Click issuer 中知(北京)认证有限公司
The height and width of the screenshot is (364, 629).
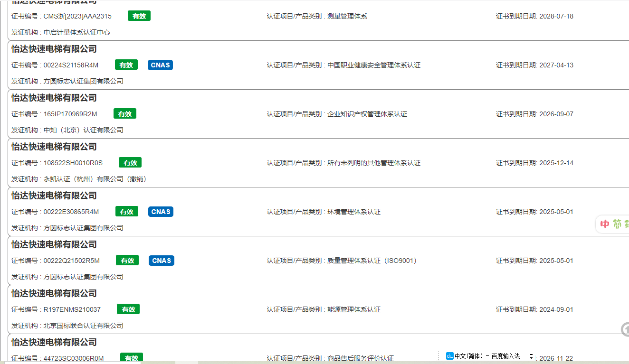(84, 130)
